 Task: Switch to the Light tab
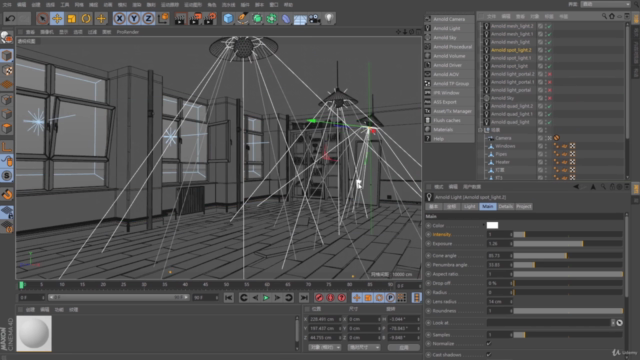(469, 207)
